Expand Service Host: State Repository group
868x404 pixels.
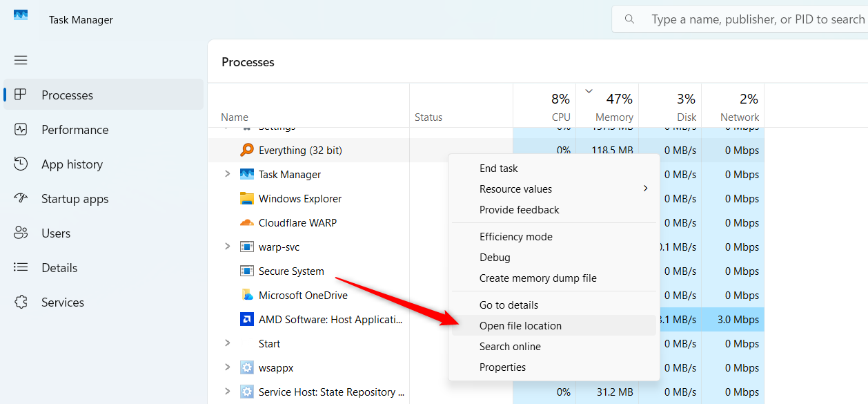pyautogui.click(x=227, y=392)
